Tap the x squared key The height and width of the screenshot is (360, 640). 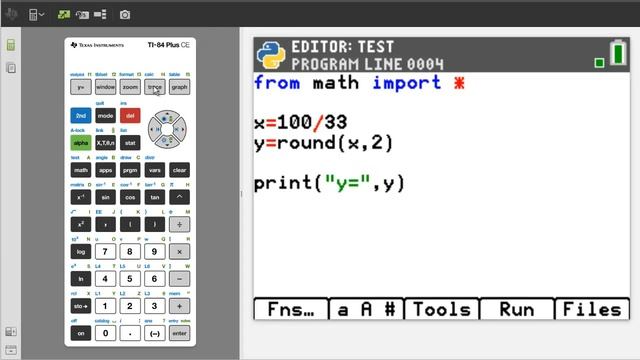click(81, 224)
